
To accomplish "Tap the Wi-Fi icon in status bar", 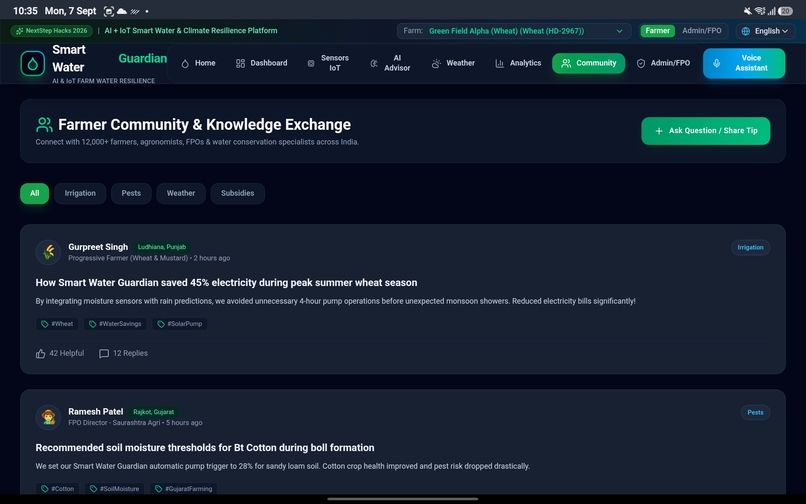I will [759, 11].
